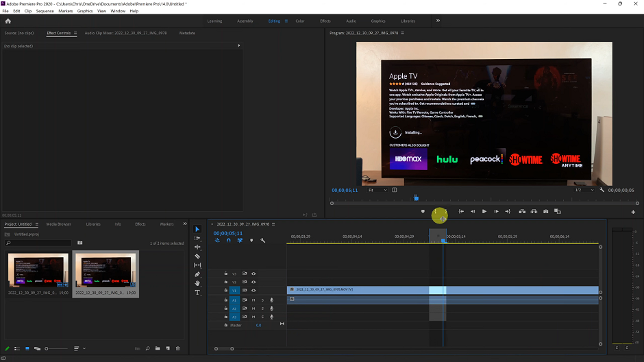Play the program monitor video

pyautogui.click(x=484, y=212)
